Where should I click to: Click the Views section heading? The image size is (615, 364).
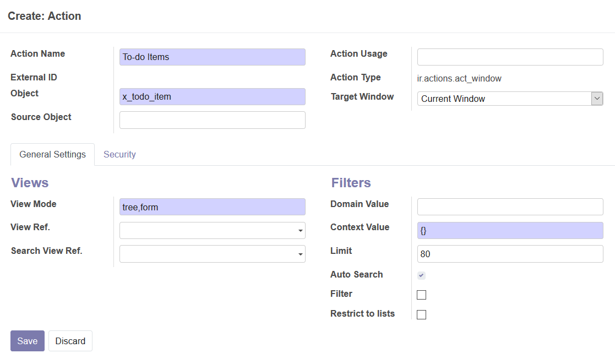pos(30,183)
